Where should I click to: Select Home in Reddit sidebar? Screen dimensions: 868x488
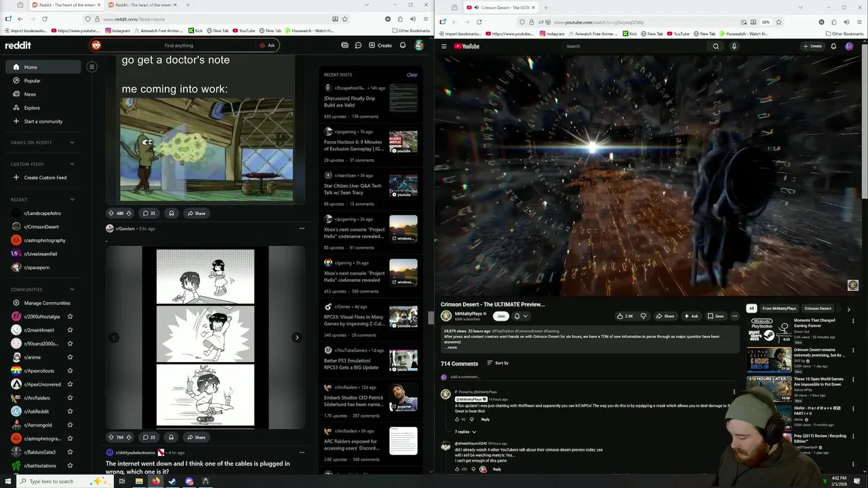pyautogui.click(x=43, y=67)
